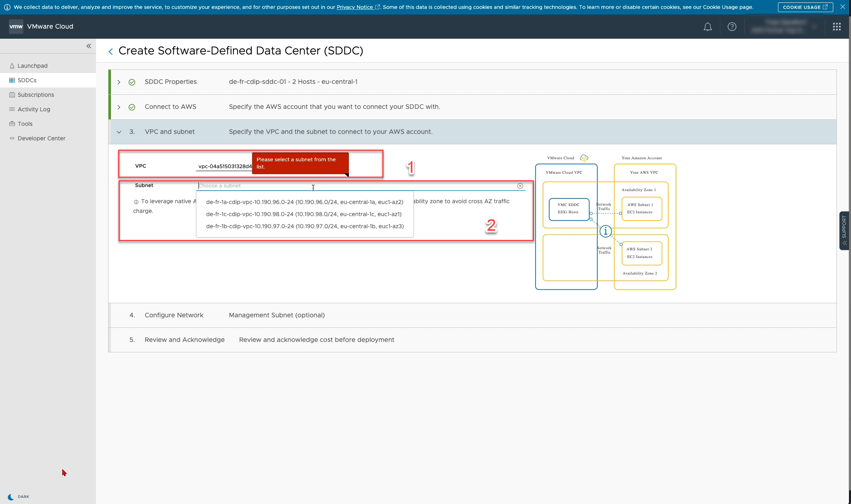Image resolution: width=851 pixels, height=504 pixels.
Task: Click the VMware Cloud icon above the diagram
Action: [584, 158]
